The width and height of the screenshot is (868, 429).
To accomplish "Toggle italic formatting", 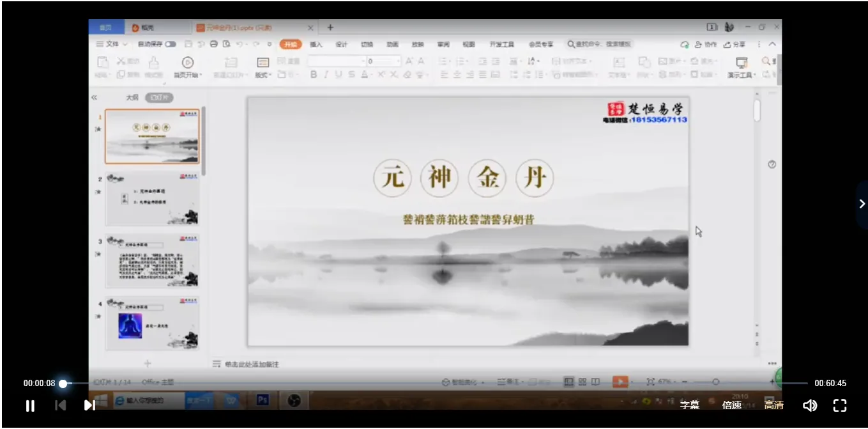I will coord(326,75).
